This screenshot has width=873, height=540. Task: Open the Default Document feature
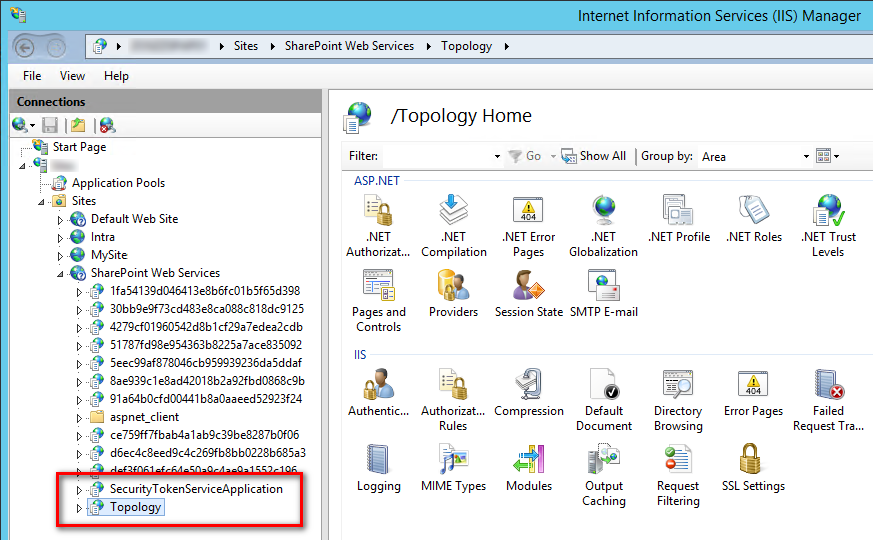[x=603, y=386]
